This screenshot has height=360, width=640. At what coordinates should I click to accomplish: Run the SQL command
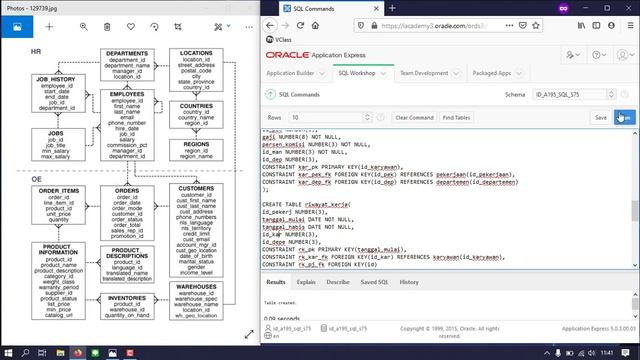click(624, 118)
